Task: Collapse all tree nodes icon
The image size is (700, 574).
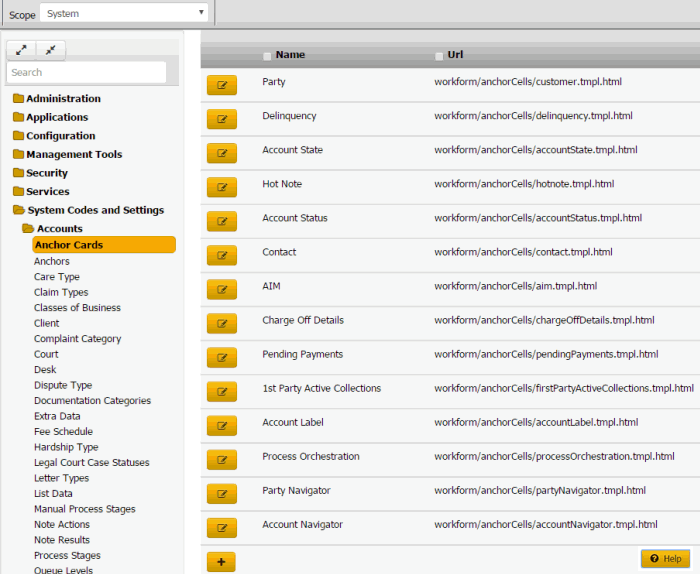Action: [x=50, y=50]
